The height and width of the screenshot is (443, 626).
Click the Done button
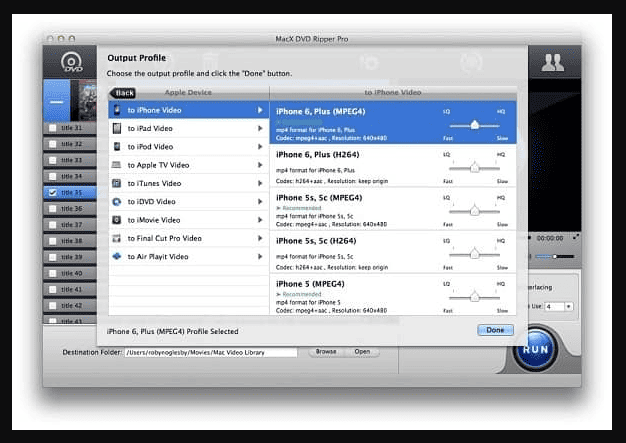(495, 330)
